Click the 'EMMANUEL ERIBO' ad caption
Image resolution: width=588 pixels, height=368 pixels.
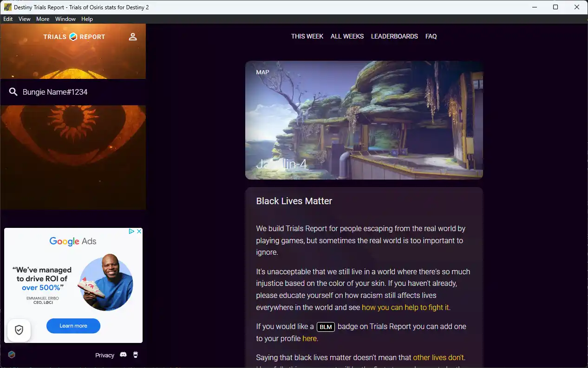pyautogui.click(x=43, y=298)
